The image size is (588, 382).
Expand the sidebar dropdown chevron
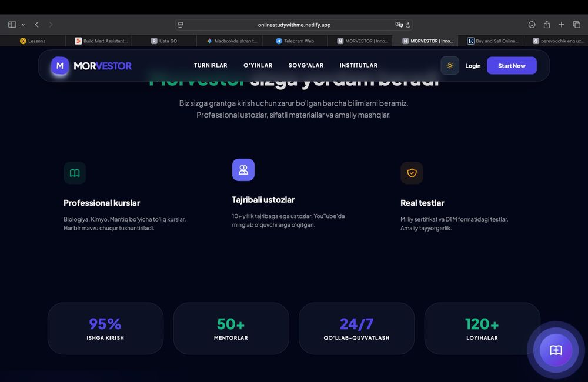24,25
